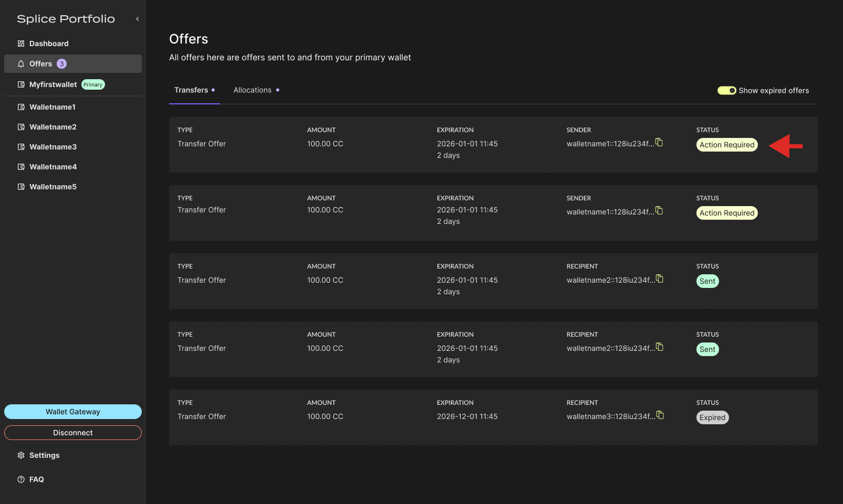Viewport: 843px width, 504px height.
Task: Click Transfer Offer in the Expired row
Action: 202,416
